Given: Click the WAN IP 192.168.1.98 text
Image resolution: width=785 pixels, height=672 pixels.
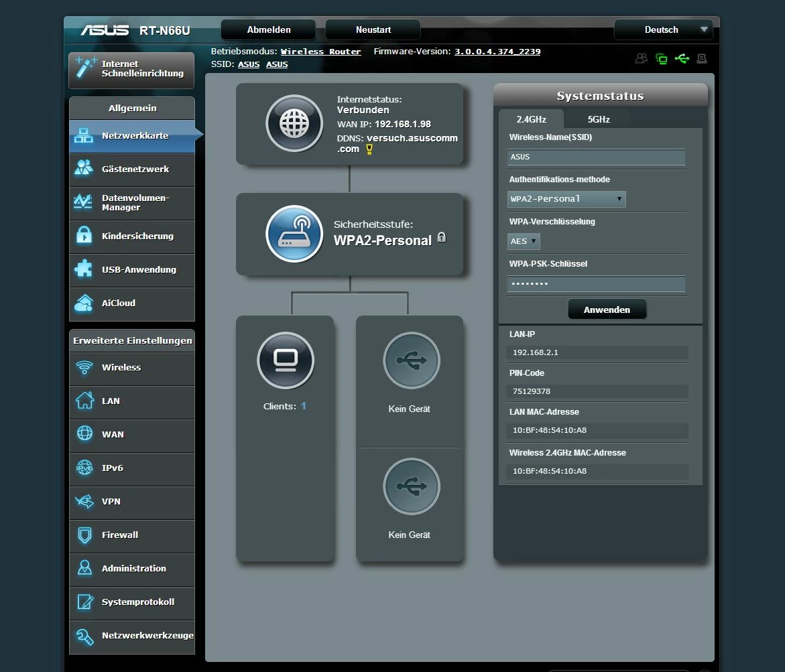Looking at the screenshot, I should (x=402, y=124).
